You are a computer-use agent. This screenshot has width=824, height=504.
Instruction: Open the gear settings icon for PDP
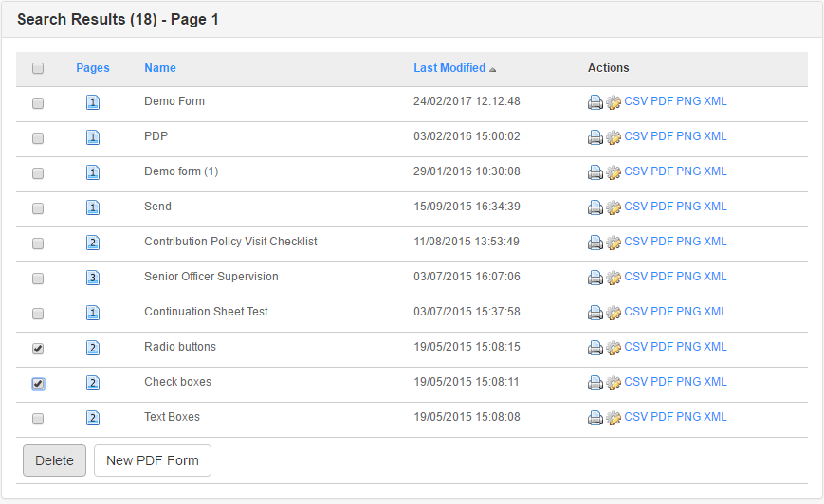(613, 137)
